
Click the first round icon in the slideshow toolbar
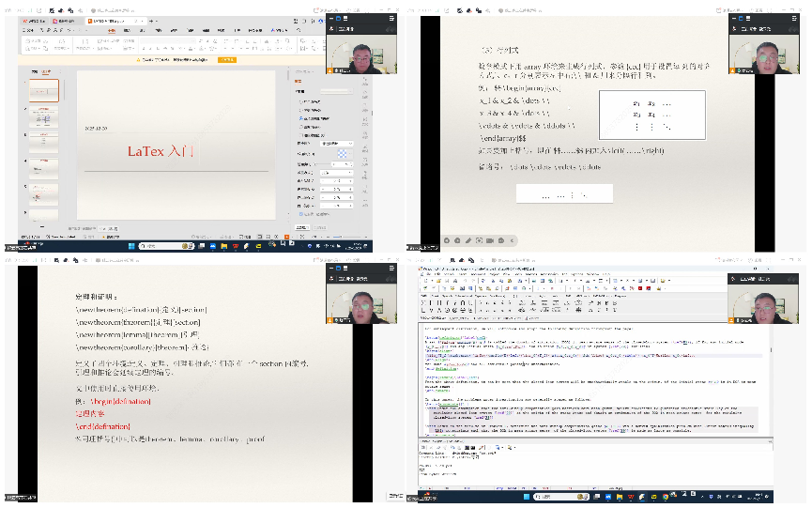coord(446,240)
